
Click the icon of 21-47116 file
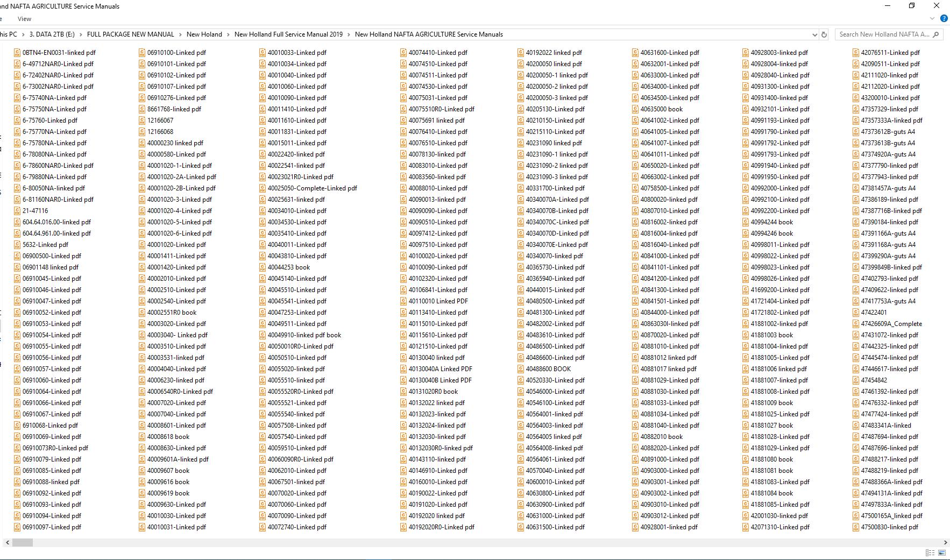17,211
